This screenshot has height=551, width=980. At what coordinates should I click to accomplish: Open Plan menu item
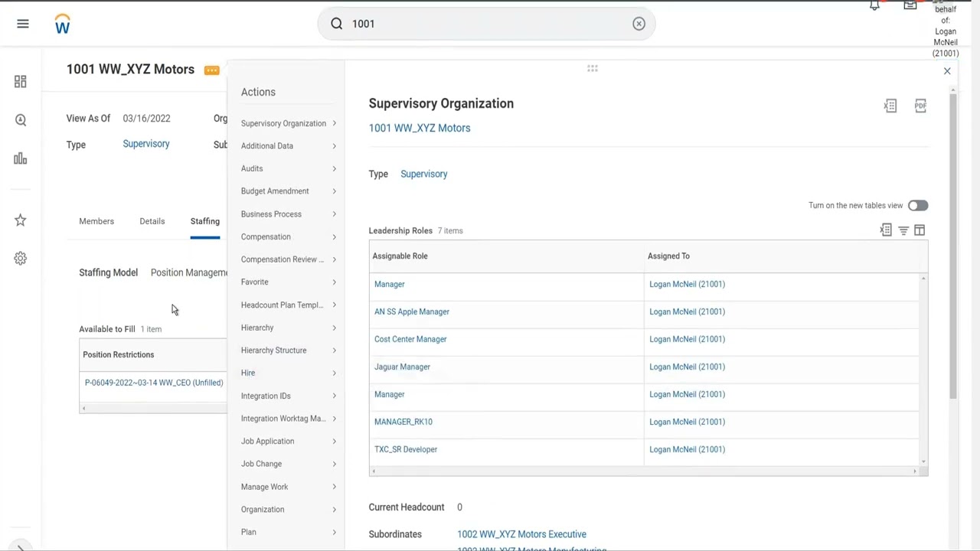point(288,532)
